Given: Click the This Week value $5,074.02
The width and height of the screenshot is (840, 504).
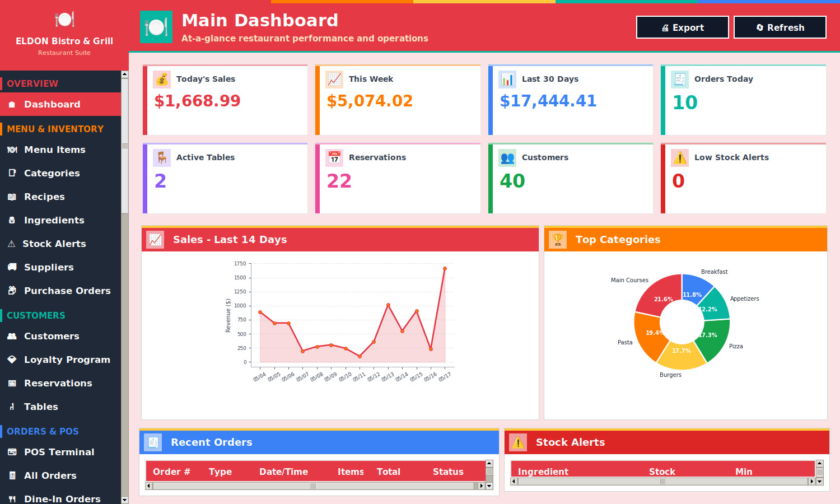Looking at the screenshot, I should tap(370, 101).
